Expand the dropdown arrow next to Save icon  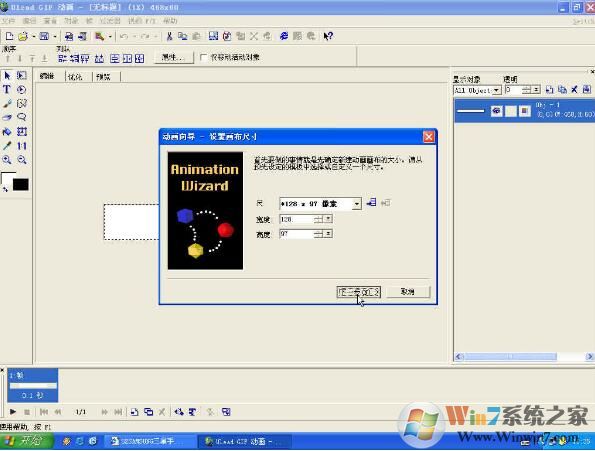(55, 36)
